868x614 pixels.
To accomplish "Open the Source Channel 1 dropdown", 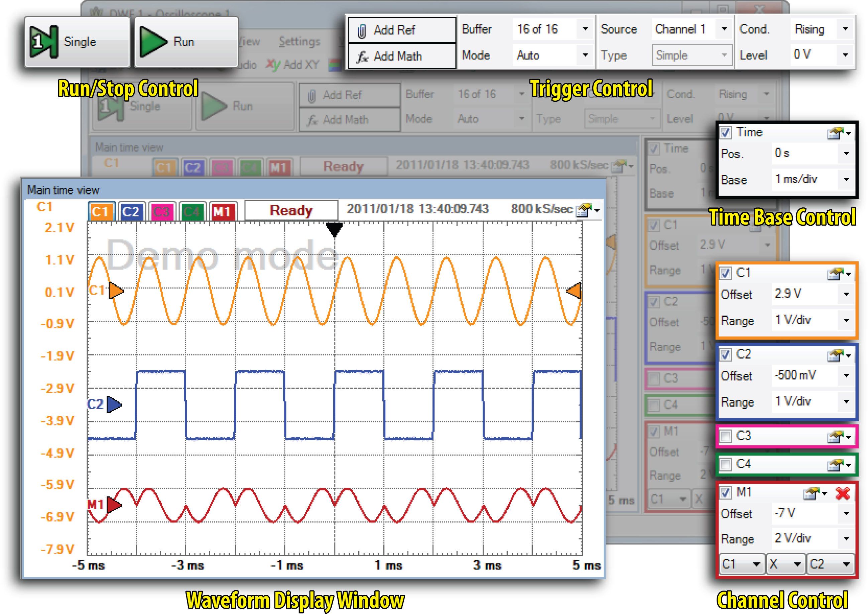I will click(724, 29).
